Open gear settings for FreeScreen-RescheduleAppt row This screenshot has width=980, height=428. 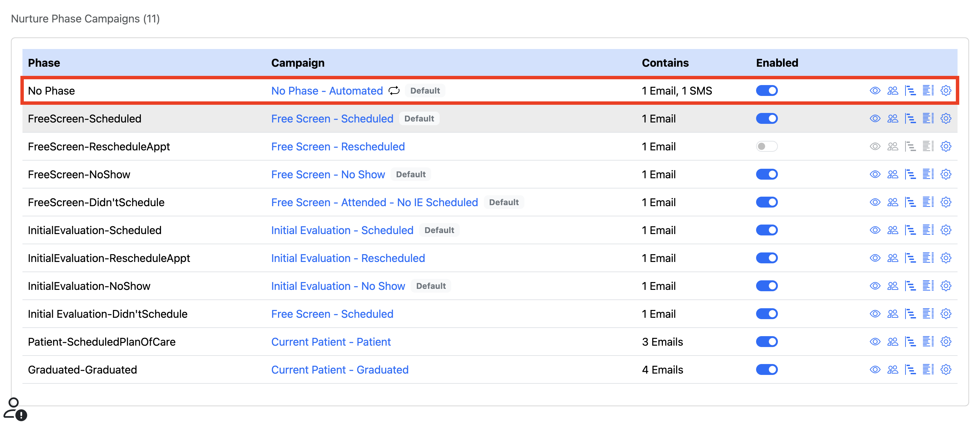[x=946, y=146]
